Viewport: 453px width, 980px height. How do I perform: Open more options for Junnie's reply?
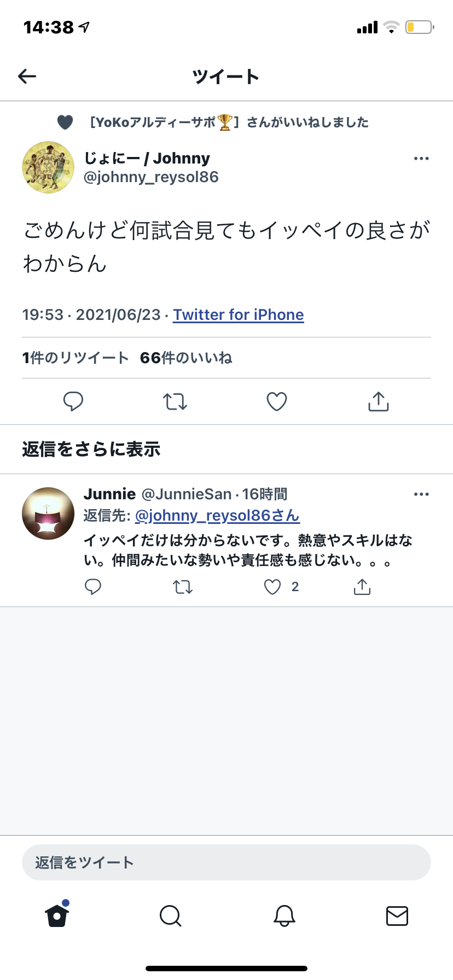click(421, 494)
